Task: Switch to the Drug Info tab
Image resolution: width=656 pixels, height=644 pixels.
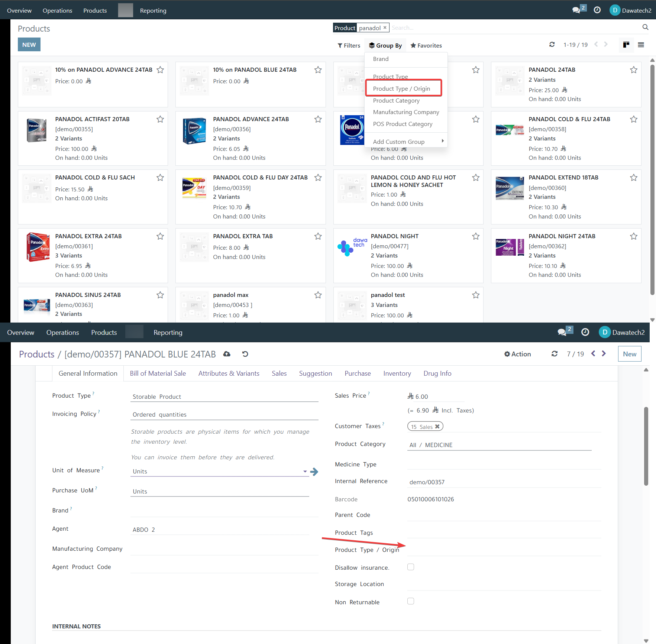Action: [x=437, y=373]
